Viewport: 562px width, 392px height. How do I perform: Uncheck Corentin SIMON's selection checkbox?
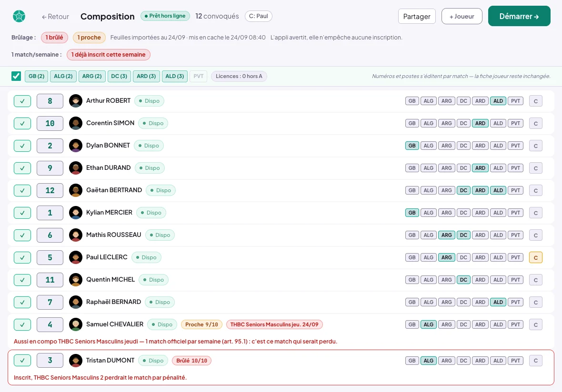pyautogui.click(x=22, y=123)
